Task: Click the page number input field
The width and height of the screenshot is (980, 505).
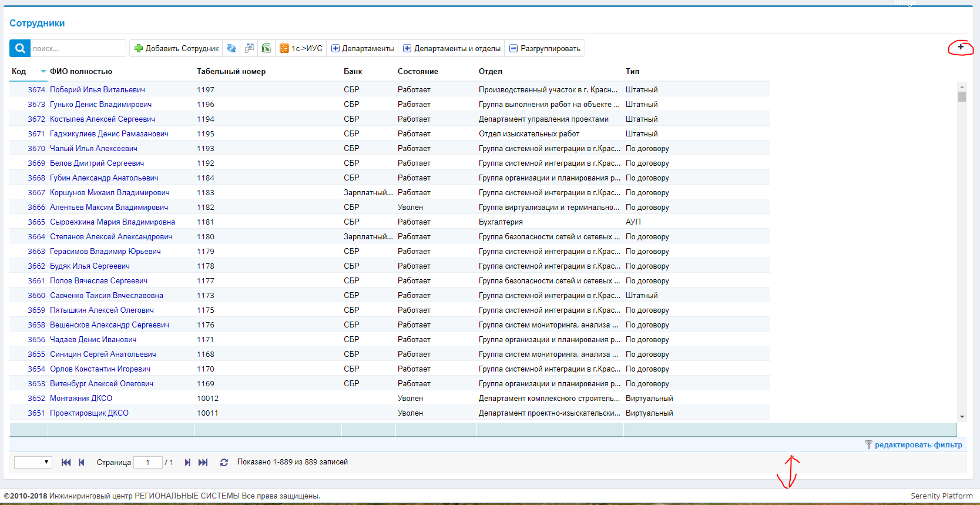Action: coord(147,462)
